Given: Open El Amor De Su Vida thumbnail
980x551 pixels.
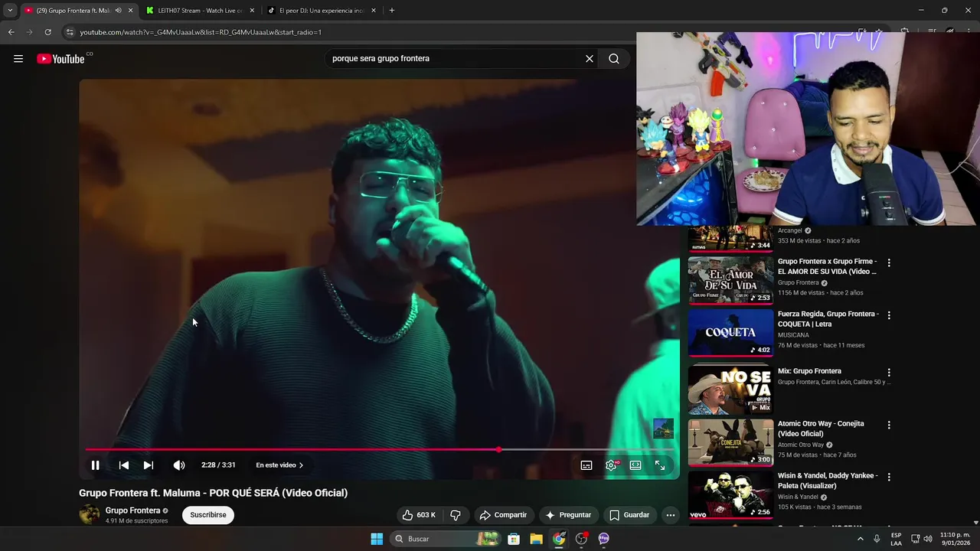Looking at the screenshot, I should tap(730, 280).
